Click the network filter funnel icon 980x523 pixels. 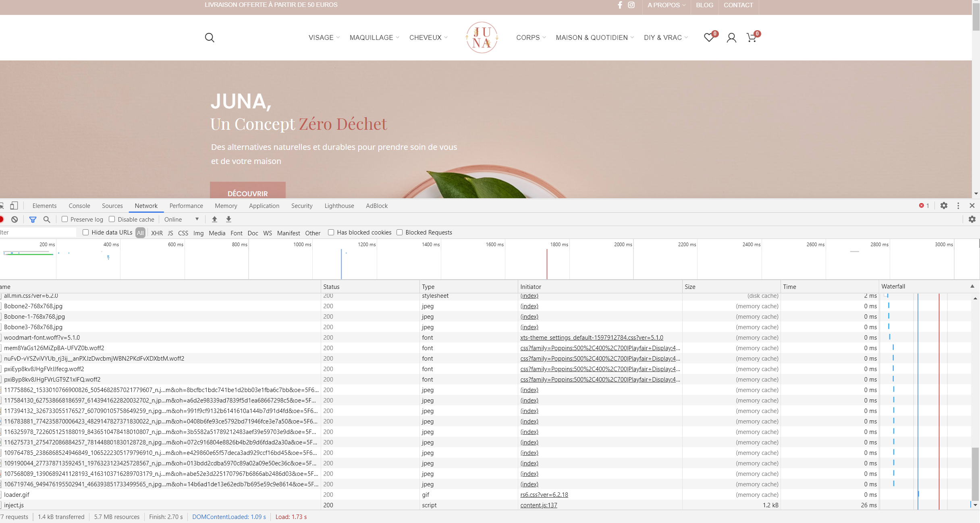pos(33,220)
